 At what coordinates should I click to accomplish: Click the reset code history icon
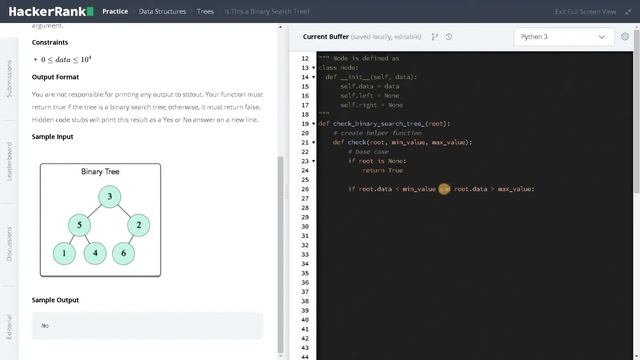[x=449, y=37]
